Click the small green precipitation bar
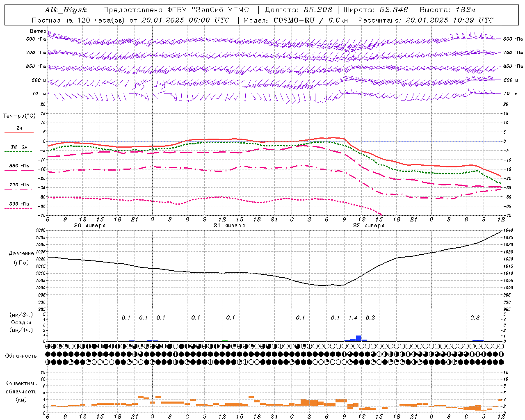 point(225,340)
